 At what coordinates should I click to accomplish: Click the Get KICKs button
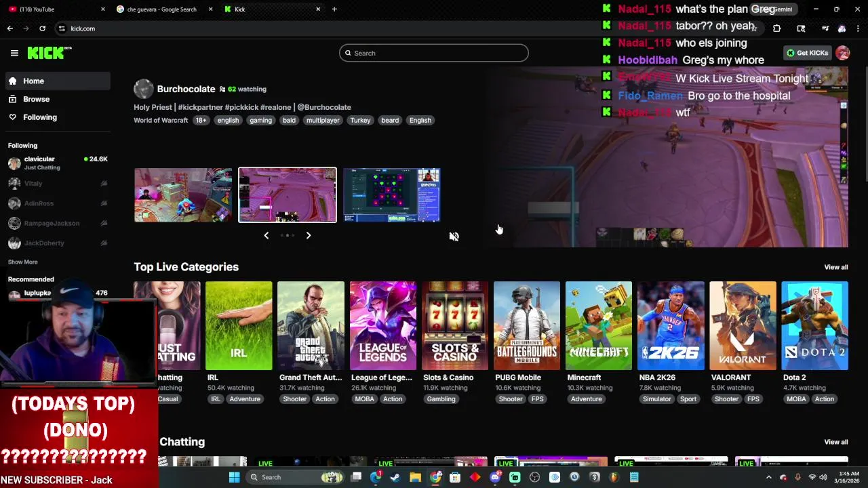pyautogui.click(x=807, y=53)
